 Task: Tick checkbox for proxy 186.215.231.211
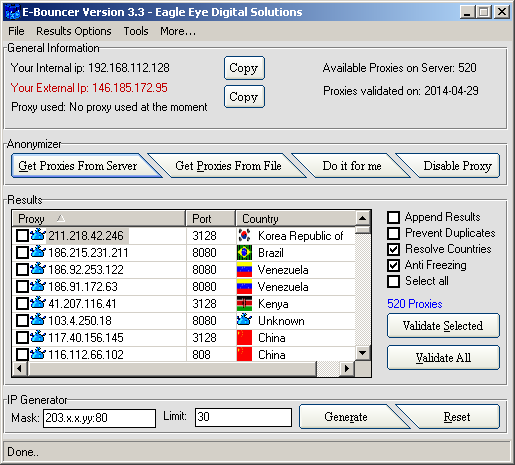pos(22,252)
